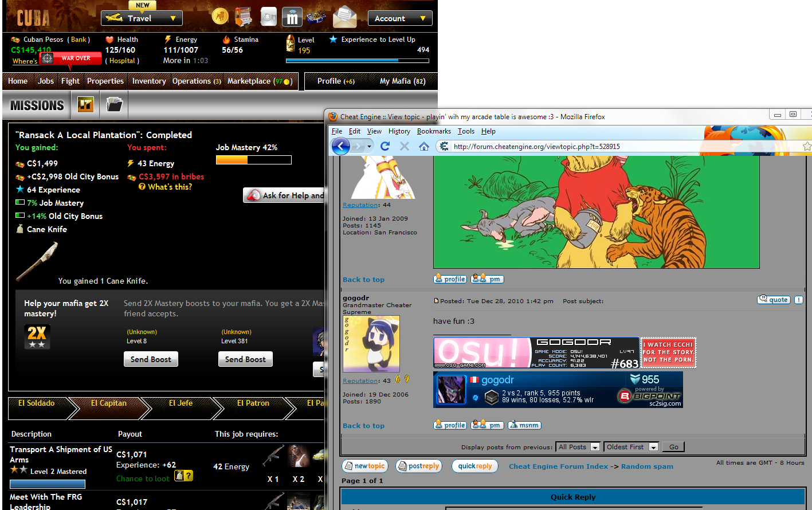
Task: Click the 'Ask for Help' button
Action: (284, 195)
